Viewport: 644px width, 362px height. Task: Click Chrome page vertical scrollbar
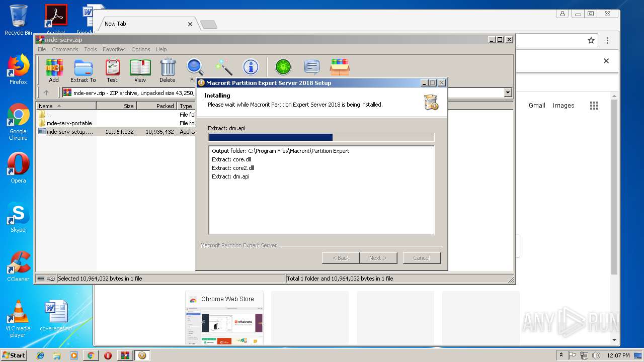[x=614, y=186]
